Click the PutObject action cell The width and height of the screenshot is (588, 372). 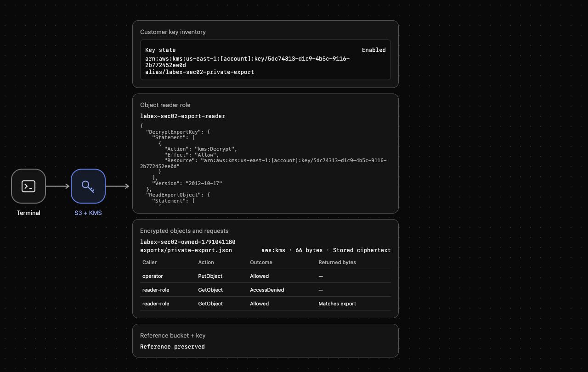click(210, 276)
